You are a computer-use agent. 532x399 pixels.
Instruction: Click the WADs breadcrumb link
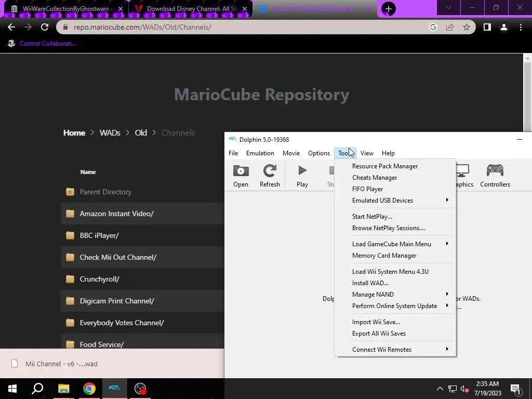pos(110,132)
